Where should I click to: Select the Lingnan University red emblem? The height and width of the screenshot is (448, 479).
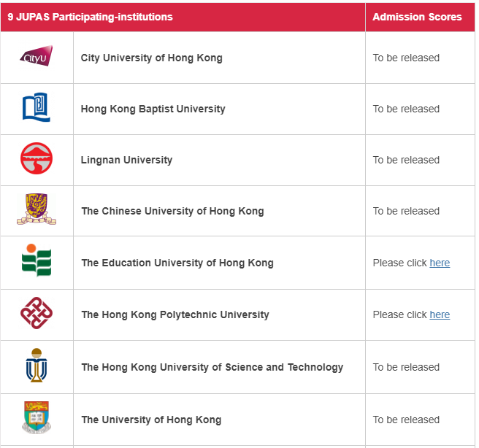coord(37,158)
